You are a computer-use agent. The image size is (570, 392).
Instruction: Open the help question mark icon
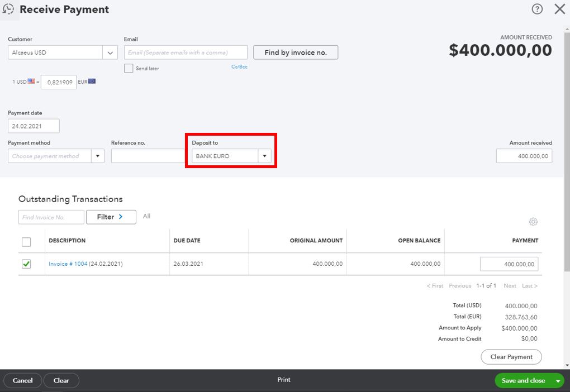tap(537, 9)
